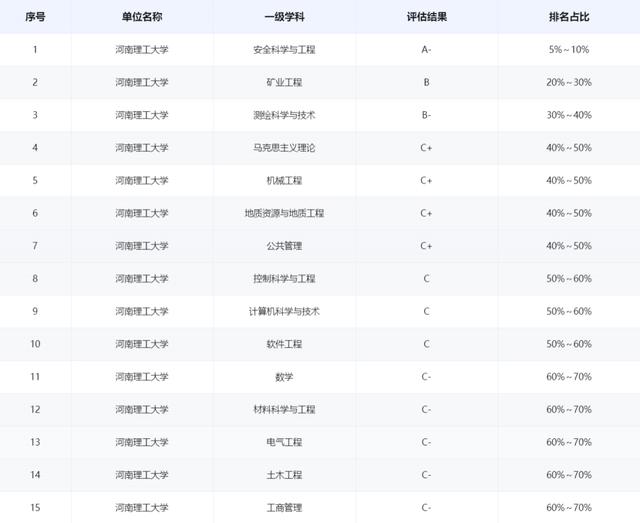Select the 测绘科学与技术 discipline cell

[x=284, y=115]
